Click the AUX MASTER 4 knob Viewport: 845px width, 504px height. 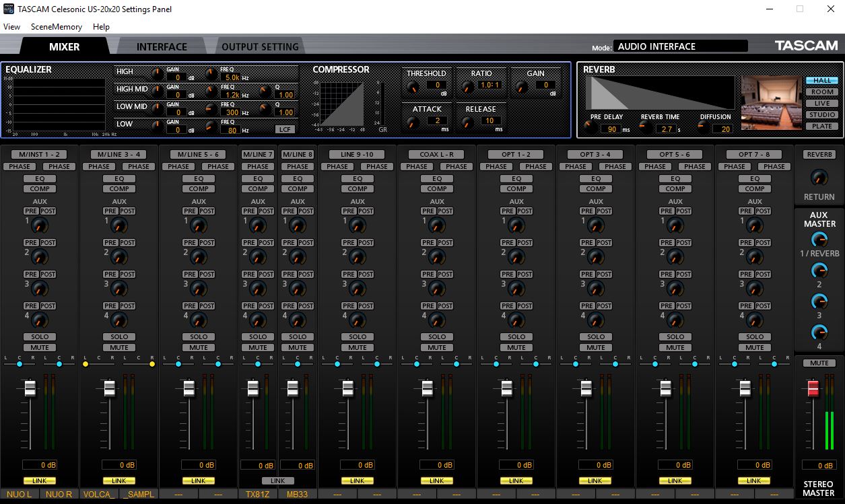[819, 331]
